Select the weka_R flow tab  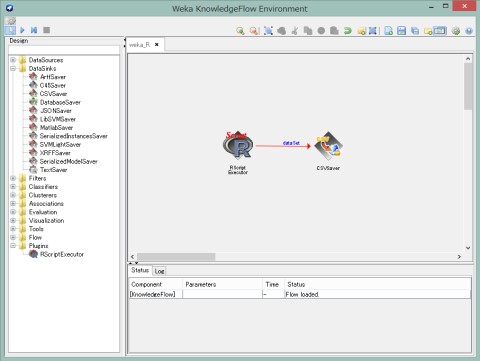[140, 45]
